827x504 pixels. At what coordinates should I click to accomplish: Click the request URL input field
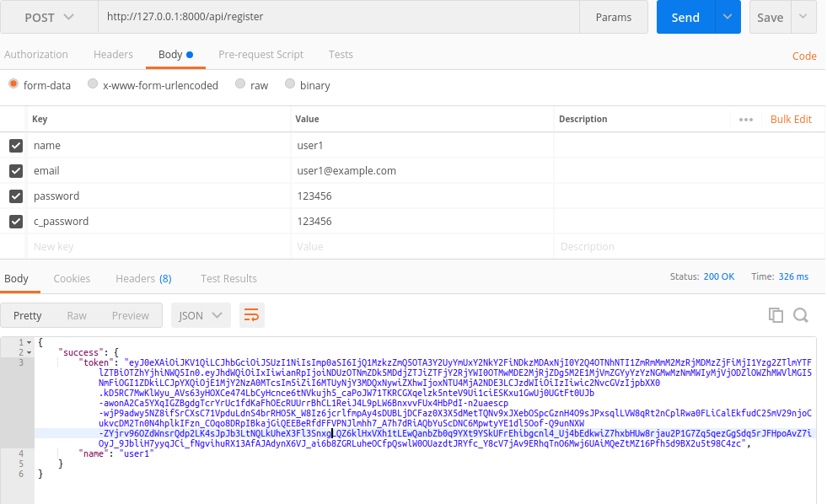(337, 18)
